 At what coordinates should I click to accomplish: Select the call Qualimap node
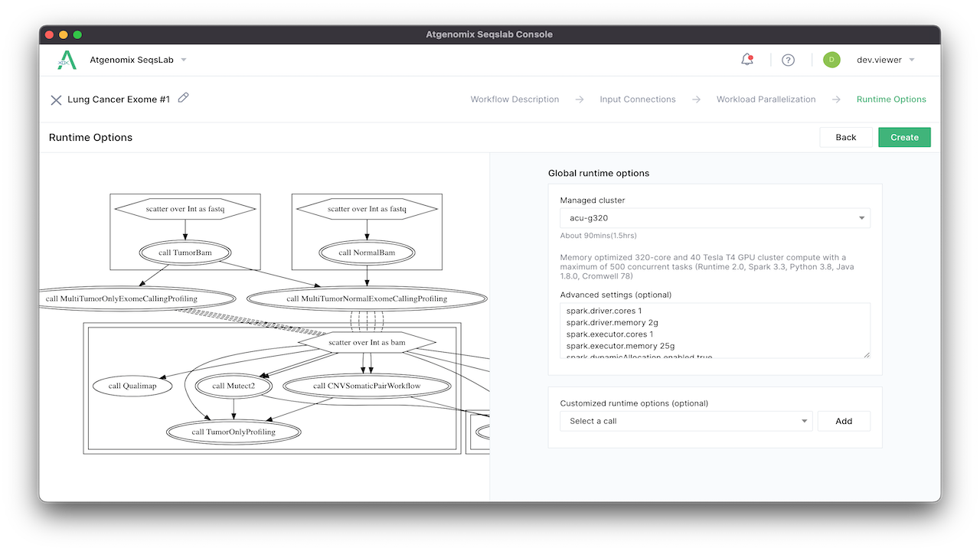pyautogui.click(x=132, y=386)
